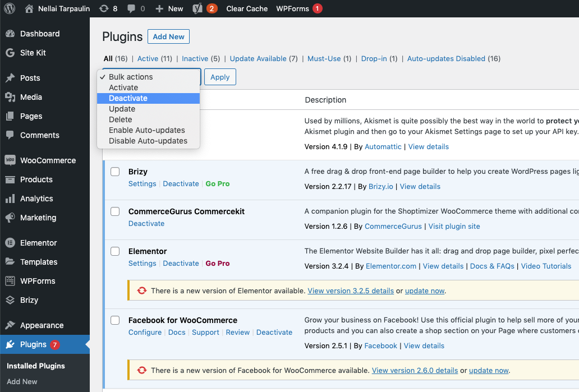
Task: Choose Delete from bulk actions list
Action: pos(148,119)
